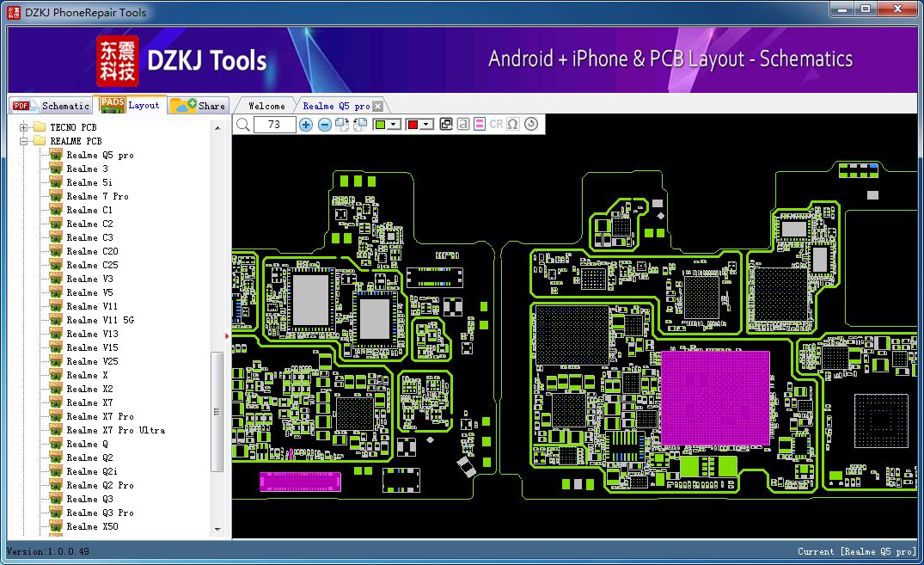Collapse the REALME PCB folder

(23, 141)
